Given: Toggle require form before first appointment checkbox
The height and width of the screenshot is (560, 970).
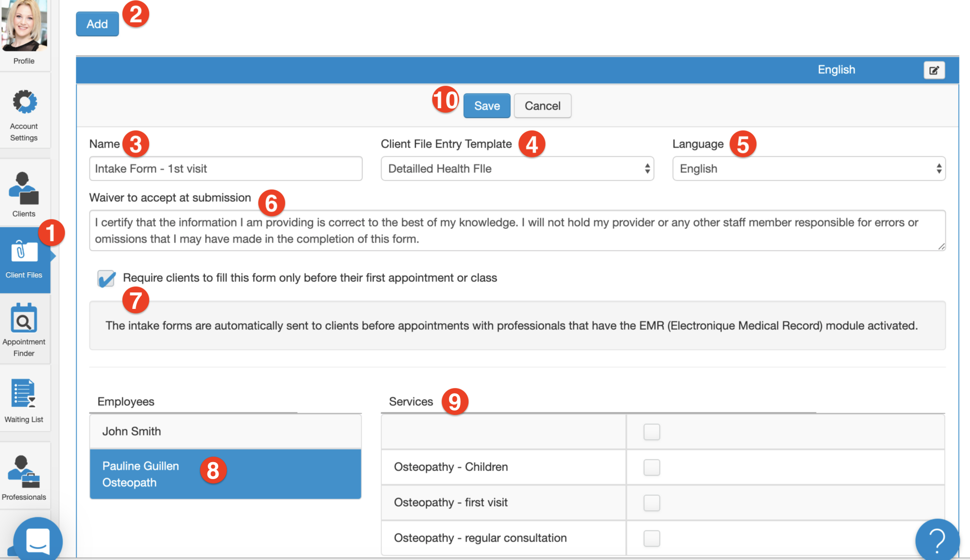Looking at the screenshot, I should pyautogui.click(x=106, y=278).
